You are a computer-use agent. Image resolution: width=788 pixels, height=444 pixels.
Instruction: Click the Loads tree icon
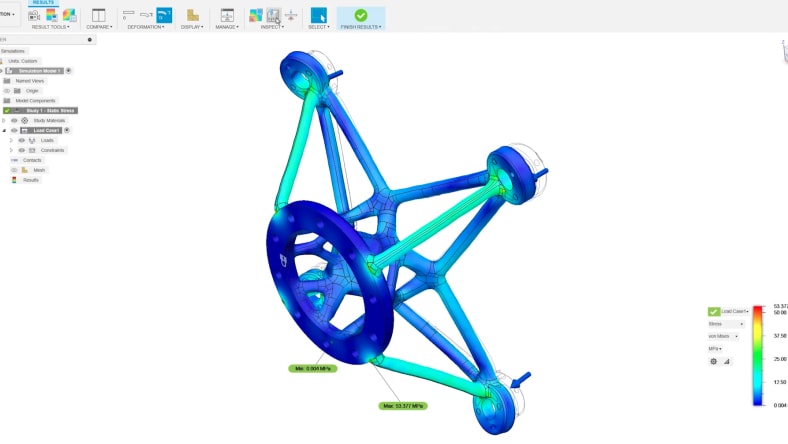tap(32, 140)
